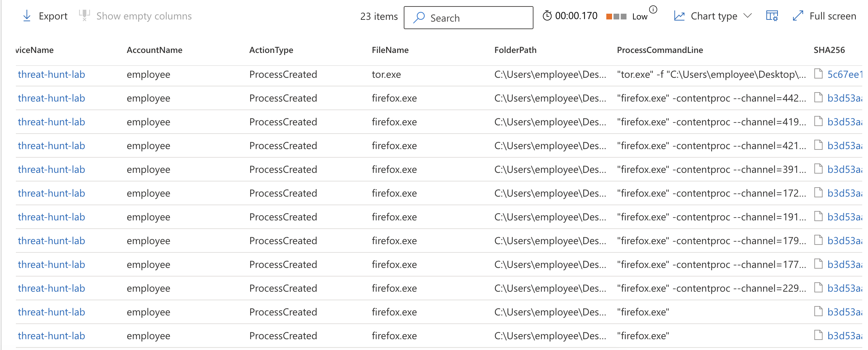
Task: Click the Full screen expand arrow icon
Action: coord(798,16)
